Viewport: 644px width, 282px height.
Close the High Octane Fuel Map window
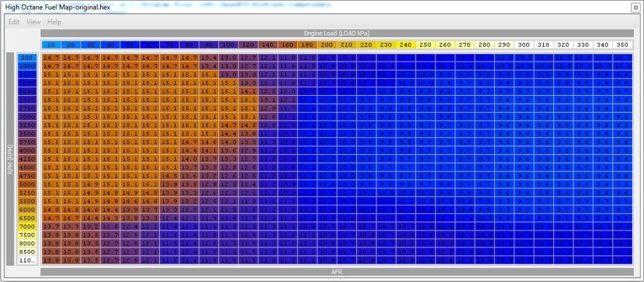pyautogui.click(x=635, y=7)
